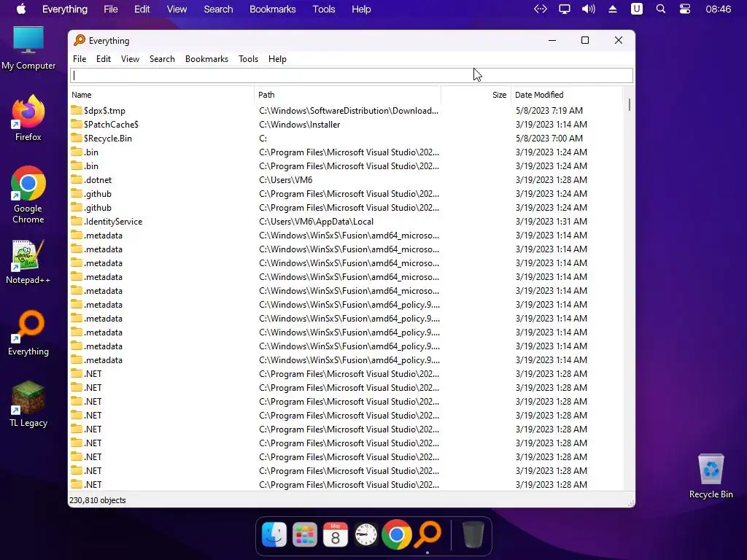Open the Recycle Bin on desktop
Viewport: 747px width, 560px height.
(x=711, y=475)
